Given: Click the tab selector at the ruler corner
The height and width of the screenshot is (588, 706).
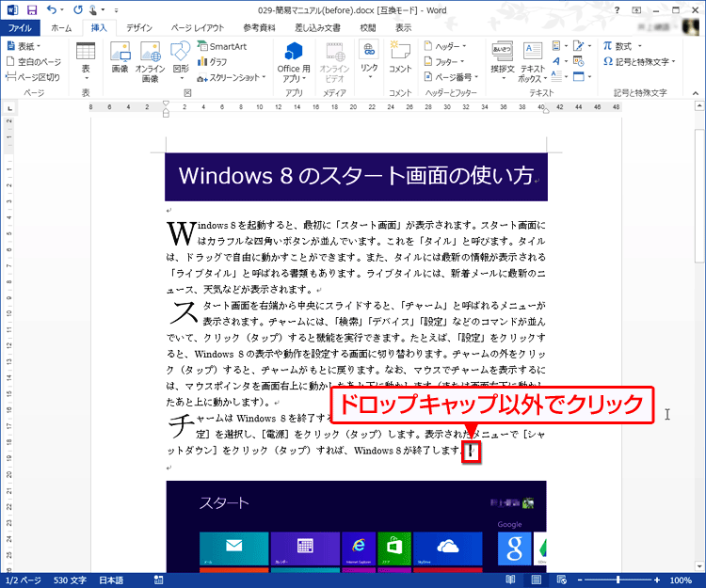Looking at the screenshot, I should (9, 107).
